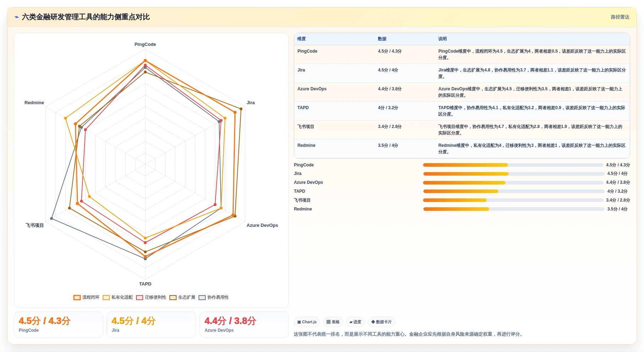Click the 4分 / 3.2分 value beside TAPD bar
This screenshot has width=644, height=352.
tap(617, 191)
